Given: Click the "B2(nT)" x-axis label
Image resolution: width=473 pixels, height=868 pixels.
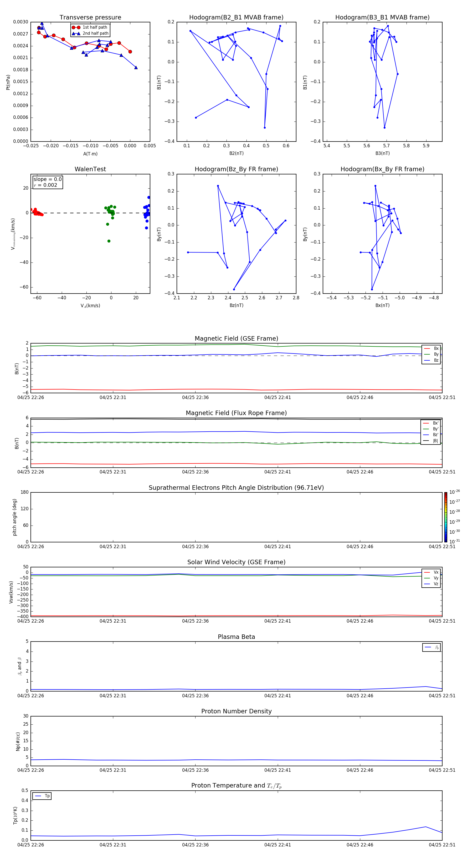Looking at the screenshot, I should (x=236, y=153).
